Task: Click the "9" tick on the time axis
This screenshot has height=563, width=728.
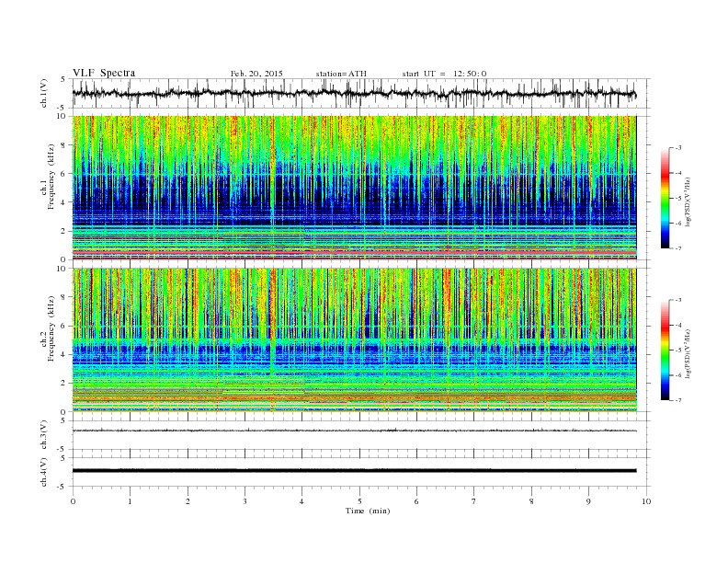Action: tap(588, 501)
